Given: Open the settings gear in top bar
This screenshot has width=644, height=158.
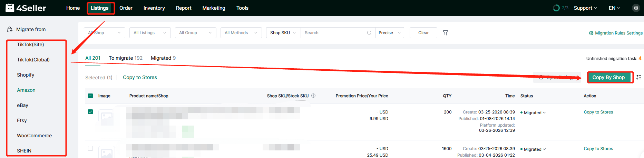Looking at the screenshot, I should coord(636,8).
